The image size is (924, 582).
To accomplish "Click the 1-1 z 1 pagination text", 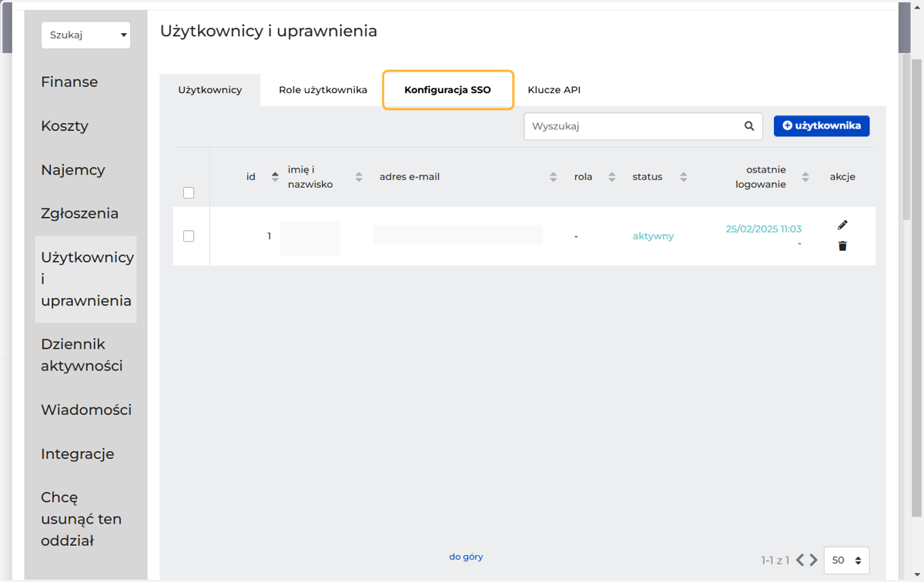I will coord(775,560).
